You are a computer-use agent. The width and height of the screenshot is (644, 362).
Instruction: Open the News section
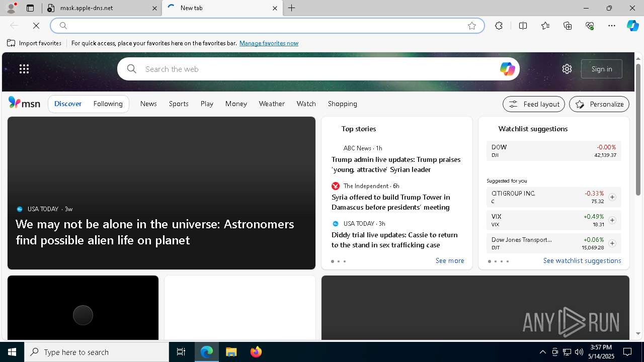(148, 104)
